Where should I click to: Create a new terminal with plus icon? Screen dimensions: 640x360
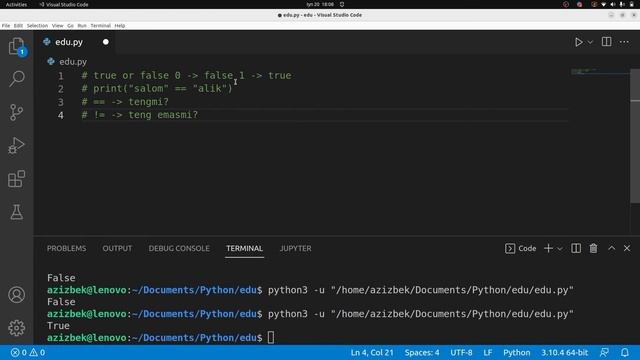point(548,248)
